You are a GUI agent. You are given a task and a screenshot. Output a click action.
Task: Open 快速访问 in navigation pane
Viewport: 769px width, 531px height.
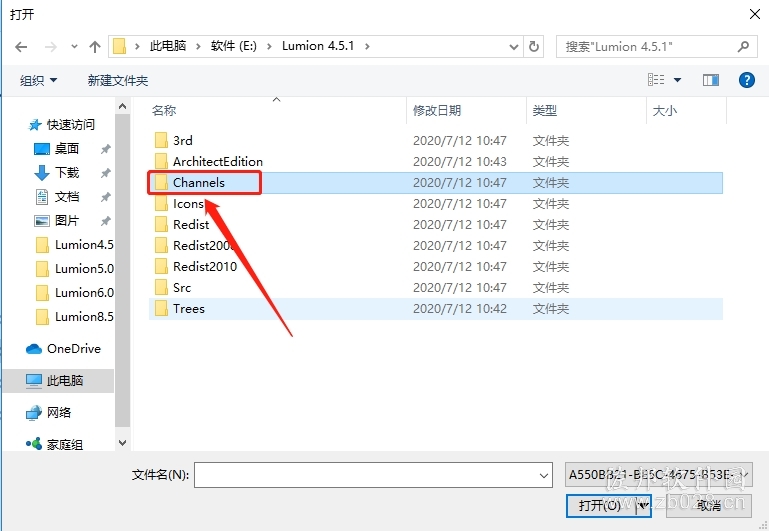61,125
